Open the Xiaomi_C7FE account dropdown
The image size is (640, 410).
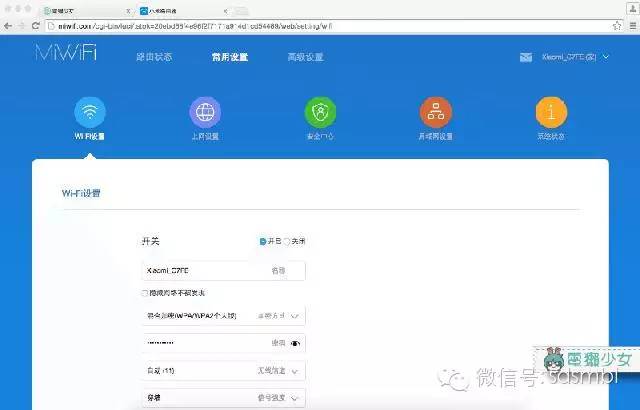coord(575,57)
